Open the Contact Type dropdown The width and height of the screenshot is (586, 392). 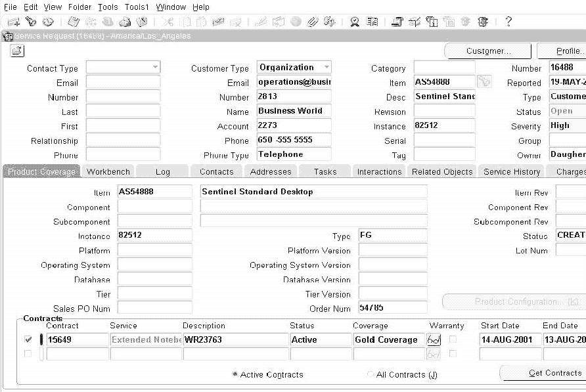[155, 67]
